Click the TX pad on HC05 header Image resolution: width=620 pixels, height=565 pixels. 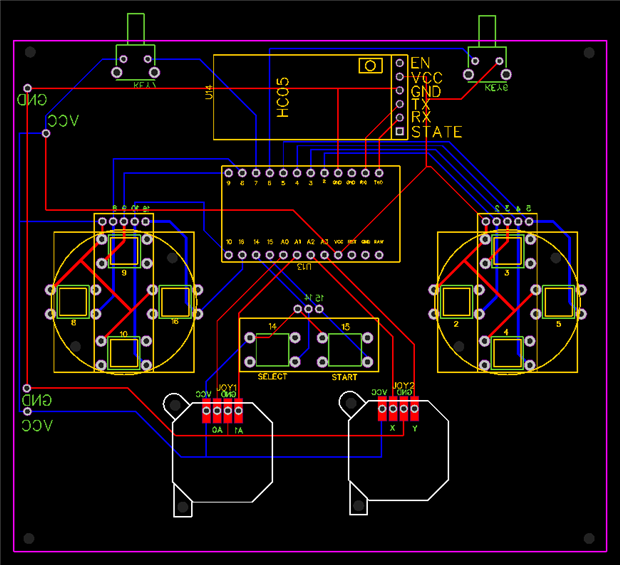point(399,104)
